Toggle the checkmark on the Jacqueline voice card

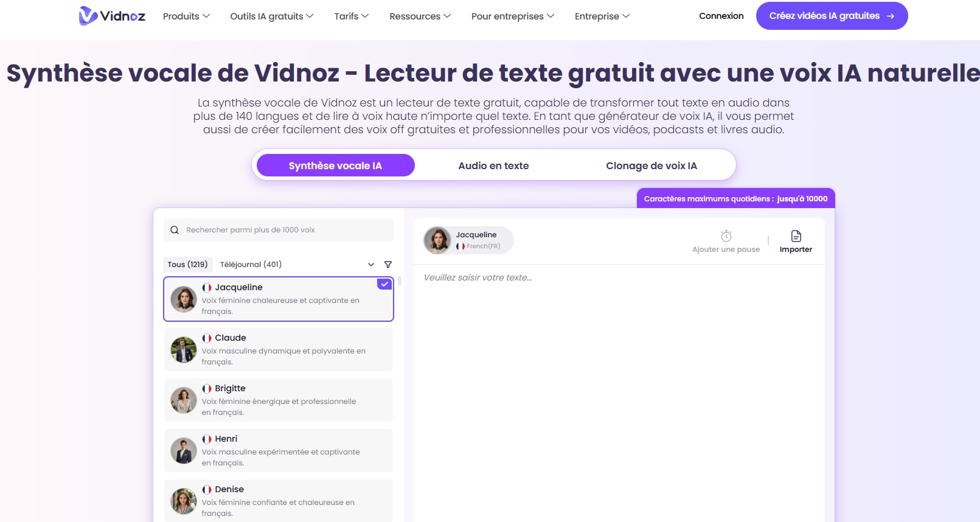[x=384, y=284]
